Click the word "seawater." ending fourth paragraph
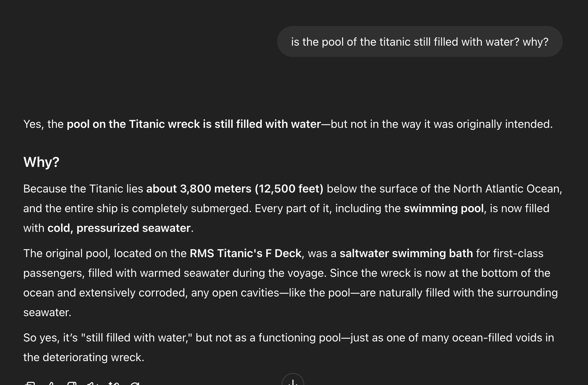The image size is (588, 385). click(x=47, y=312)
